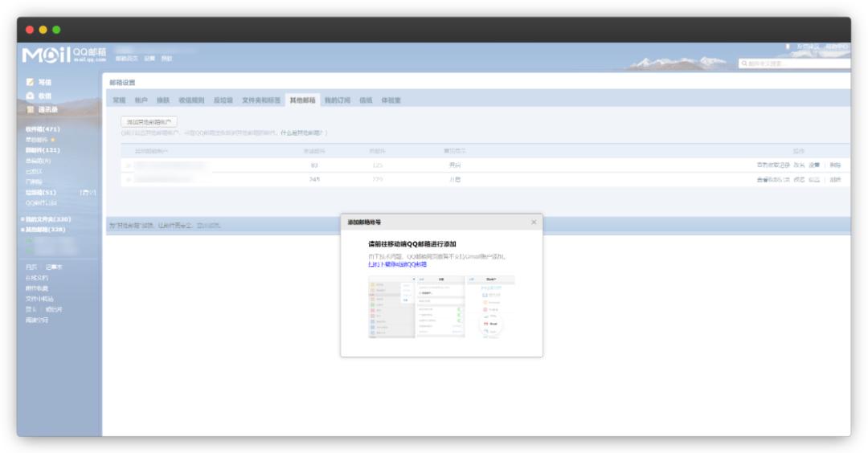Image resolution: width=868 pixels, height=453 pixels.
Task: Click the 收信 receive mail icon
Action: click(30, 96)
